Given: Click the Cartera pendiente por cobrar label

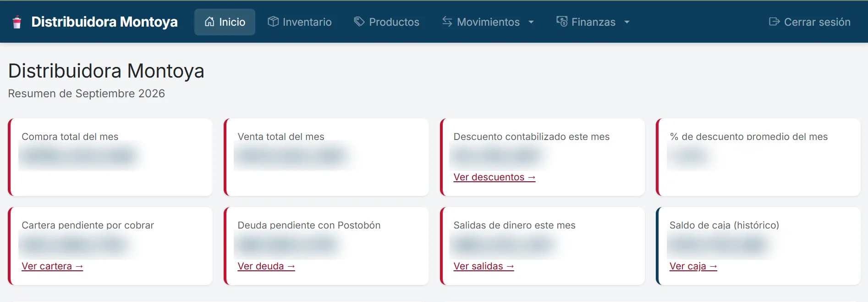Looking at the screenshot, I should (x=88, y=225).
